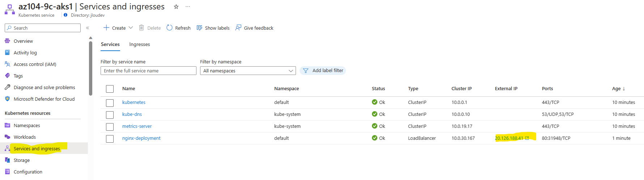The height and width of the screenshot is (180, 644).
Task: Open Storage under Kubernetes resources
Action: (x=22, y=160)
